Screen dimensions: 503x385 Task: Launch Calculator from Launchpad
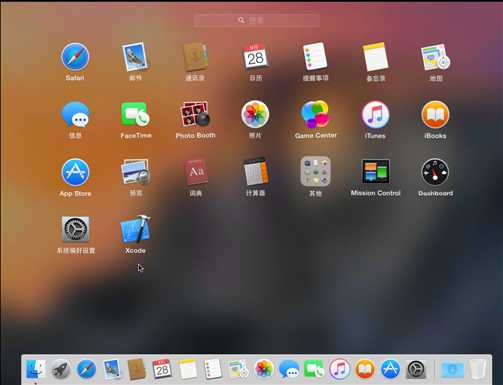tap(255, 172)
